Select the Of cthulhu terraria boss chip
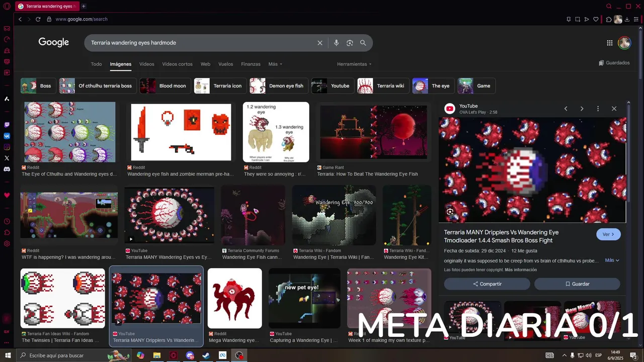Screen dimensions: 644x362 (x=98, y=86)
